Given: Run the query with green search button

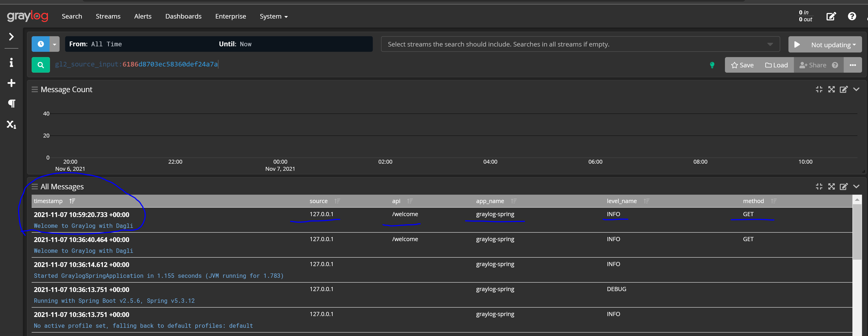Looking at the screenshot, I should [x=40, y=65].
